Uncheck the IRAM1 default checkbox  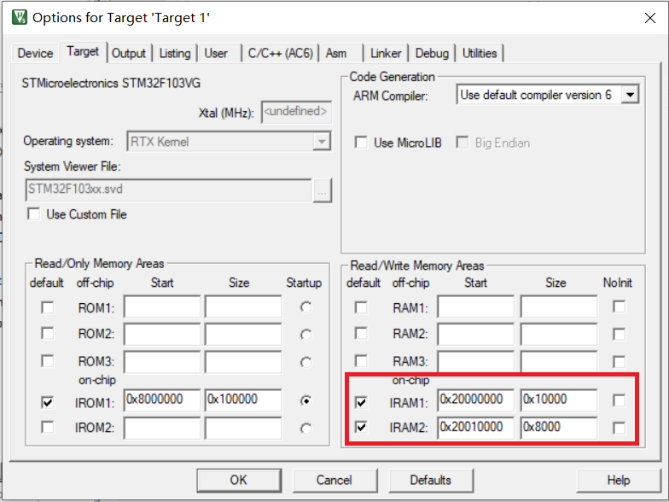tap(360, 401)
